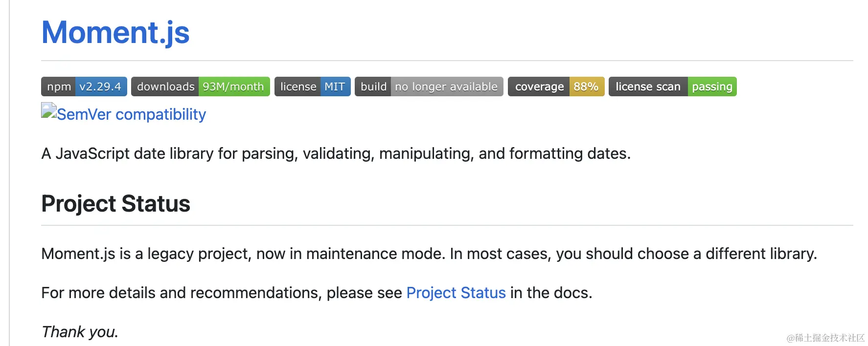Open the SemVer compatibility link

[x=131, y=114]
